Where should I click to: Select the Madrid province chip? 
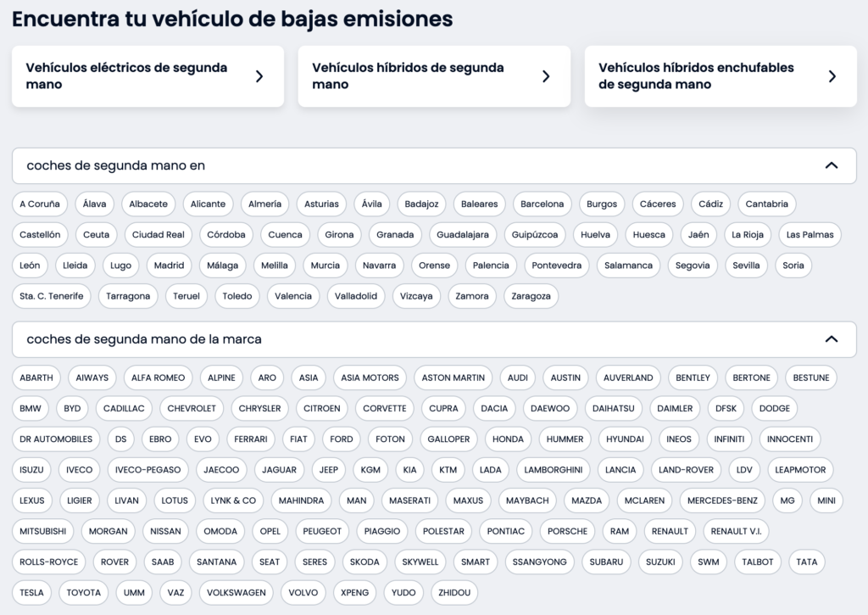(169, 266)
